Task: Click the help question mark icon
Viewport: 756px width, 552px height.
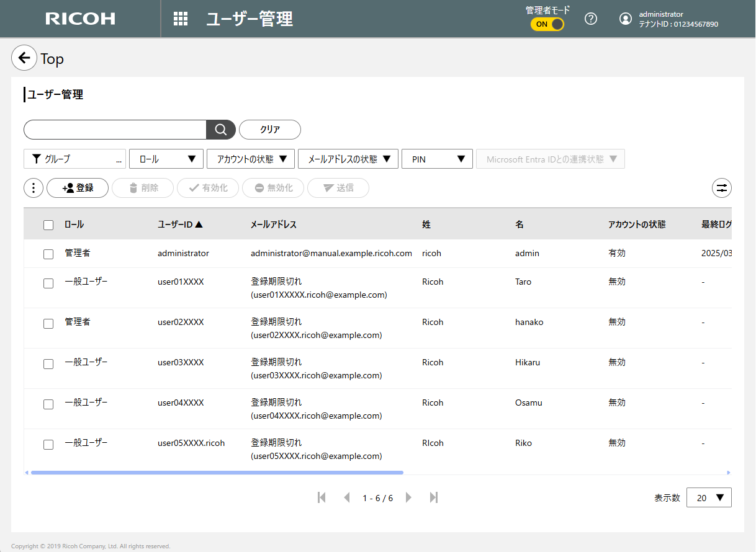Action: pos(591,19)
